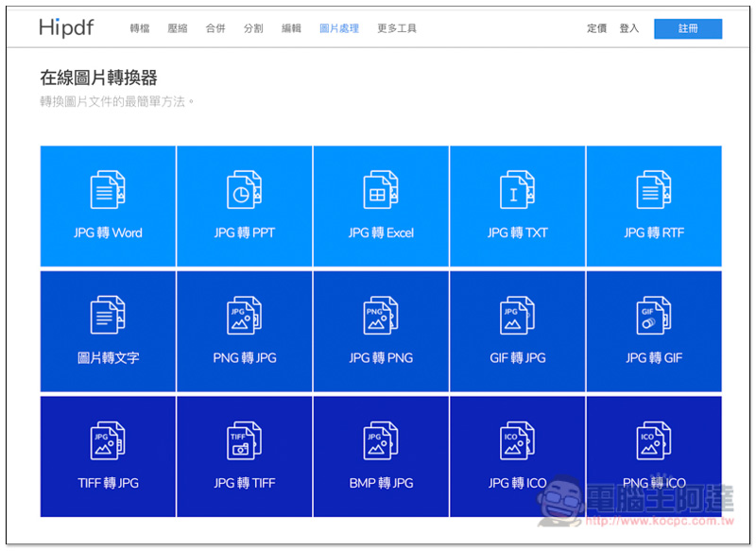The width and height of the screenshot is (756, 551).
Task: Click the BMP 轉 JPG image icon
Action: pos(381,440)
